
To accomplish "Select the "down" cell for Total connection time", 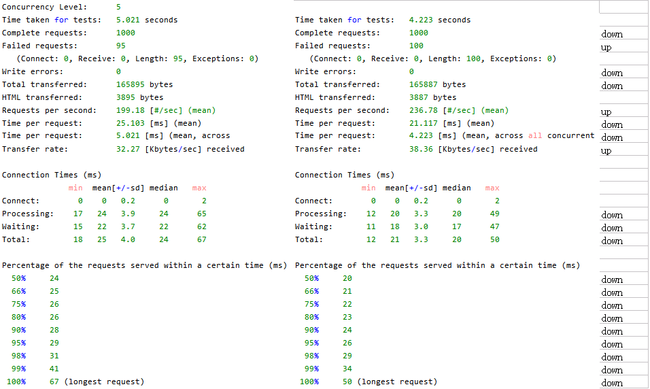I will (x=624, y=240).
